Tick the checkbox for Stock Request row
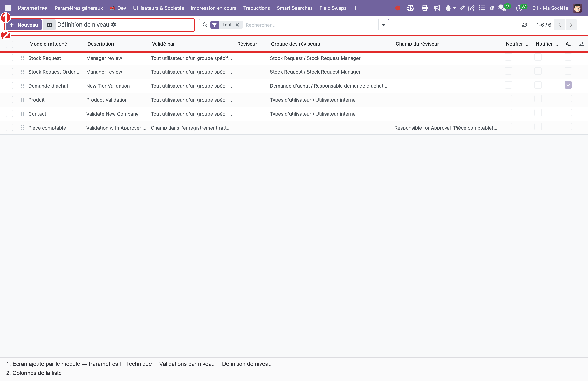This screenshot has width=588, height=381. coord(9,58)
